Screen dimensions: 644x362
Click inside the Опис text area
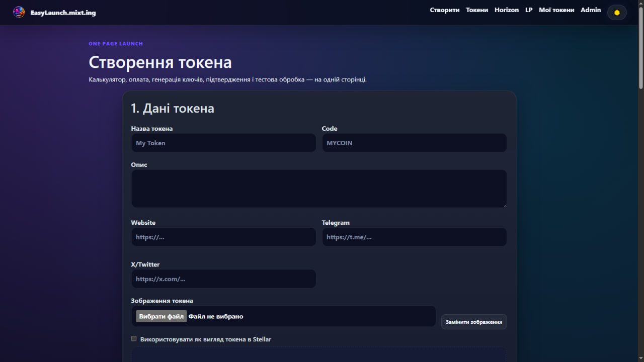click(319, 189)
